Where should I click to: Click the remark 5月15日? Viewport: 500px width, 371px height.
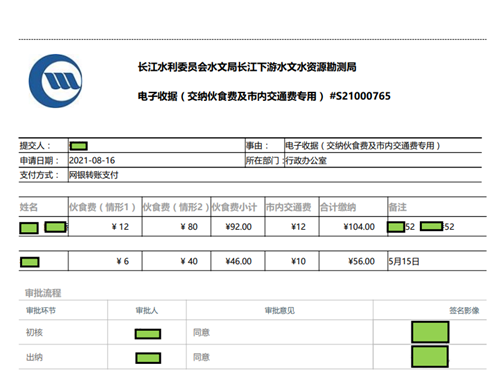[x=404, y=261]
